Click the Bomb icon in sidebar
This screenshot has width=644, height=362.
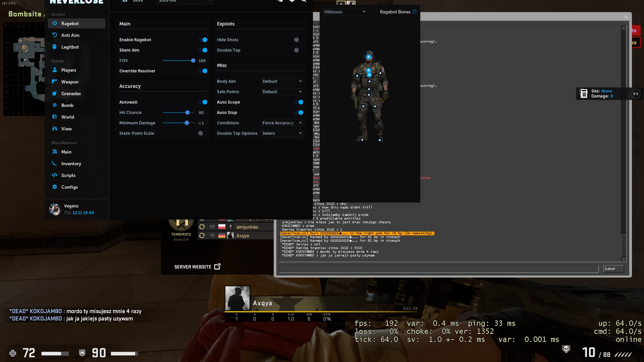(x=55, y=105)
